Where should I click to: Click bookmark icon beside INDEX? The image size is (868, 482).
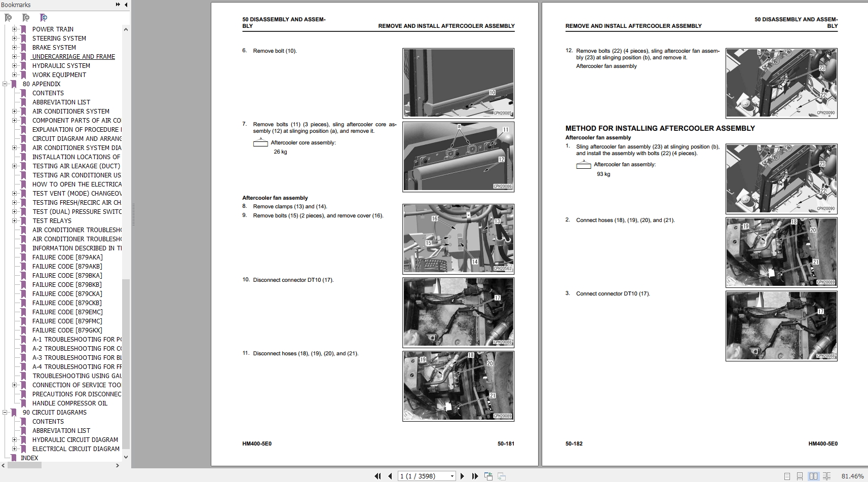pos(14,458)
